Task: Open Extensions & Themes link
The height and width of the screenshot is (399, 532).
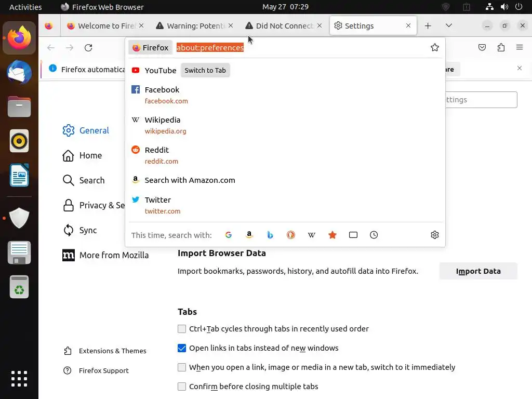Action: tap(105, 351)
